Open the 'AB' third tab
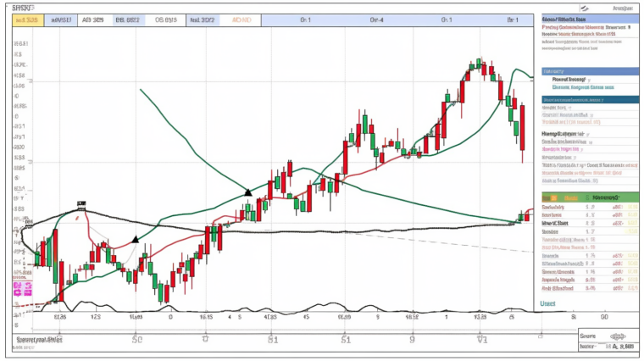644x361 pixels. [x=92, y=19]
